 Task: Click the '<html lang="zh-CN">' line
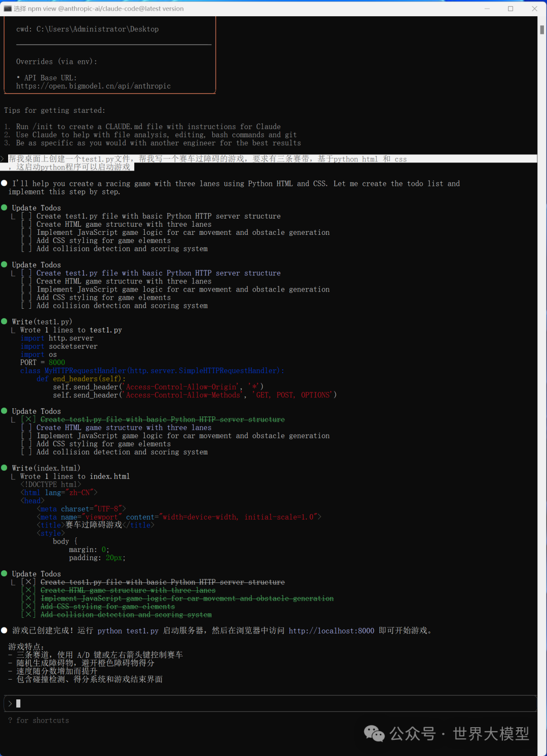coord(59,492)
